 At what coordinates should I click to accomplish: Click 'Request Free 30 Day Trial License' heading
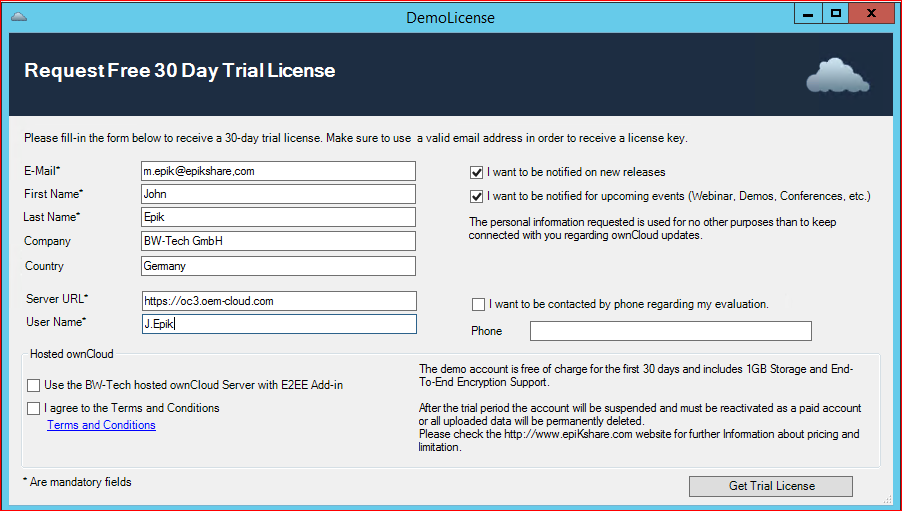tap(179, 70)
